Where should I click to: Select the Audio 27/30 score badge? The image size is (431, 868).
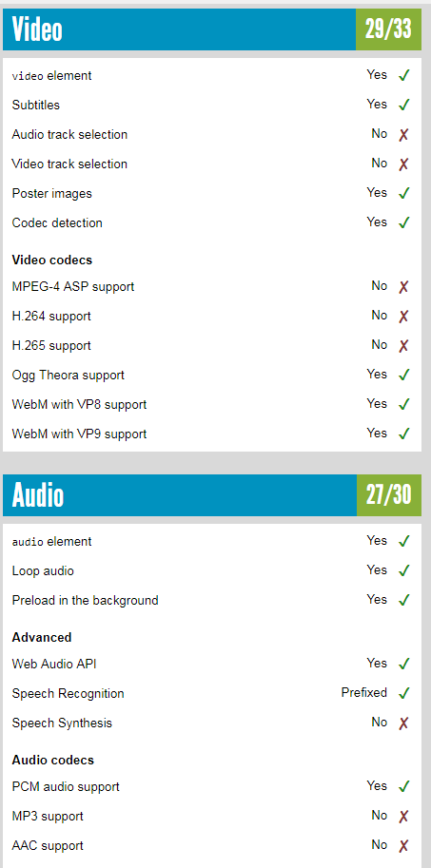tap(389, 495)
